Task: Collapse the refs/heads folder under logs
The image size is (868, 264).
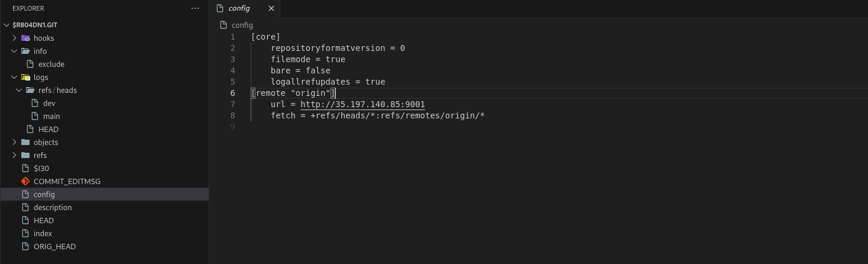Action: [x=20, y=90]
